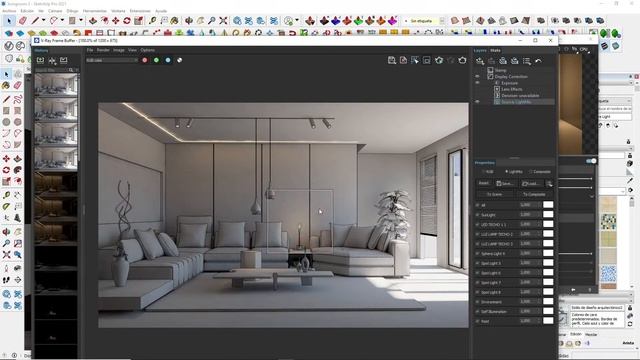The image size is (640, 360).
Task: Click the teapot render icon in frame buffer
Action: (x=462, y=60)
